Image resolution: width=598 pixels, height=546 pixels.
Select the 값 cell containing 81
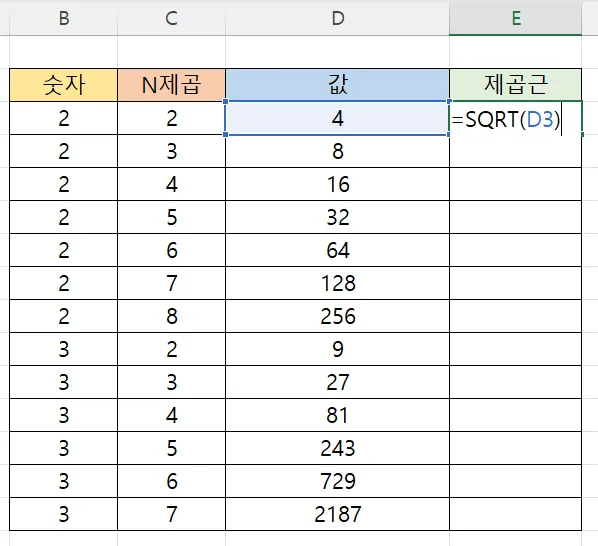tap(338, 415)
